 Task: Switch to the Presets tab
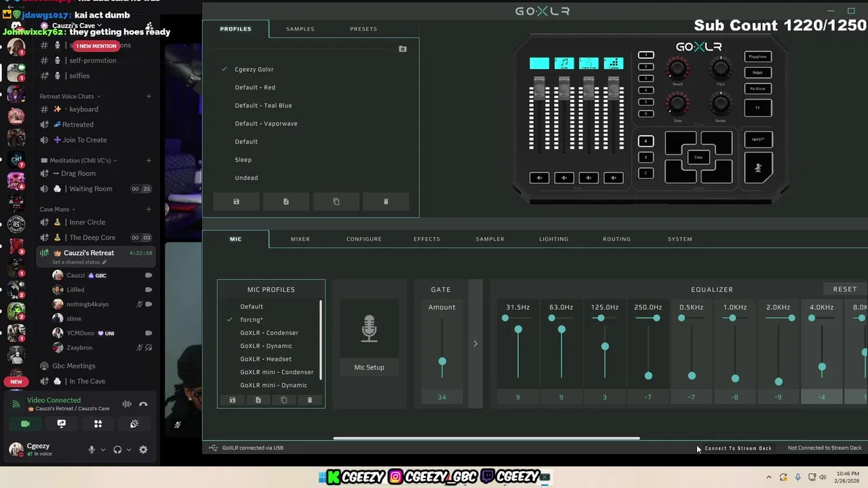pyautogui.click(x=363, y=28)
